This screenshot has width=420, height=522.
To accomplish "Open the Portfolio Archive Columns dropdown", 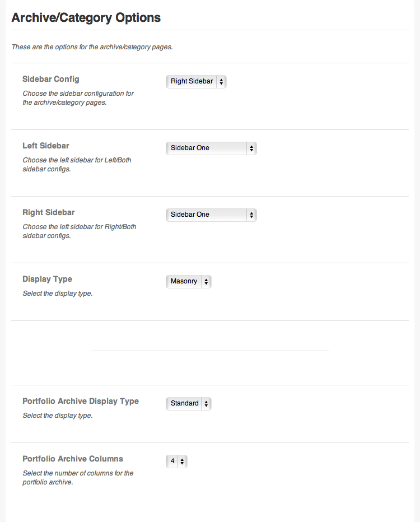I will coord(176,462).
